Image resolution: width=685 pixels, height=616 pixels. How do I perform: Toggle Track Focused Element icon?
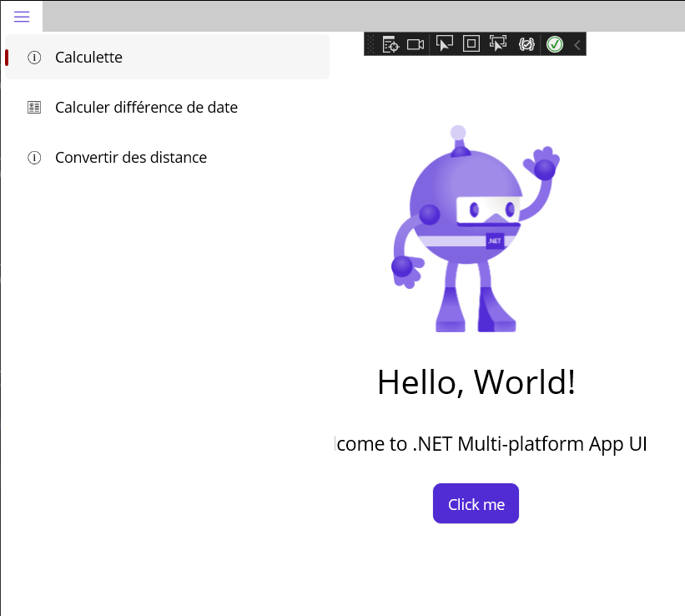click(498, 43)
